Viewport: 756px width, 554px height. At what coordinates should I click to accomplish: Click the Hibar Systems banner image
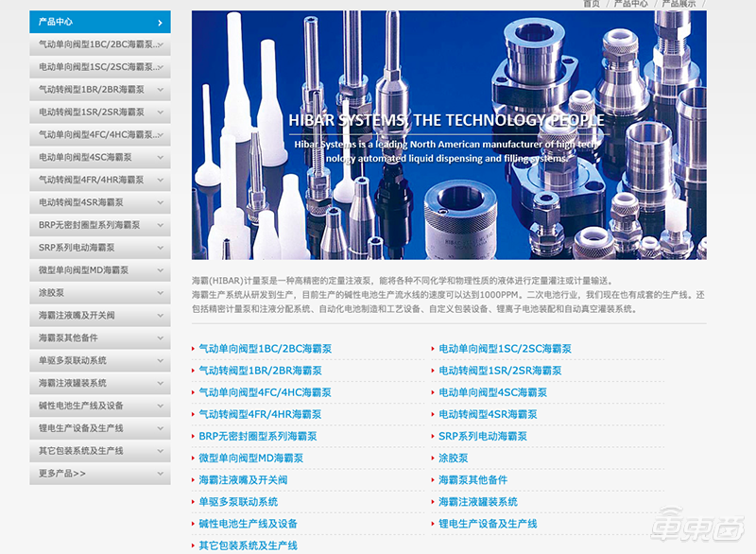449,134
